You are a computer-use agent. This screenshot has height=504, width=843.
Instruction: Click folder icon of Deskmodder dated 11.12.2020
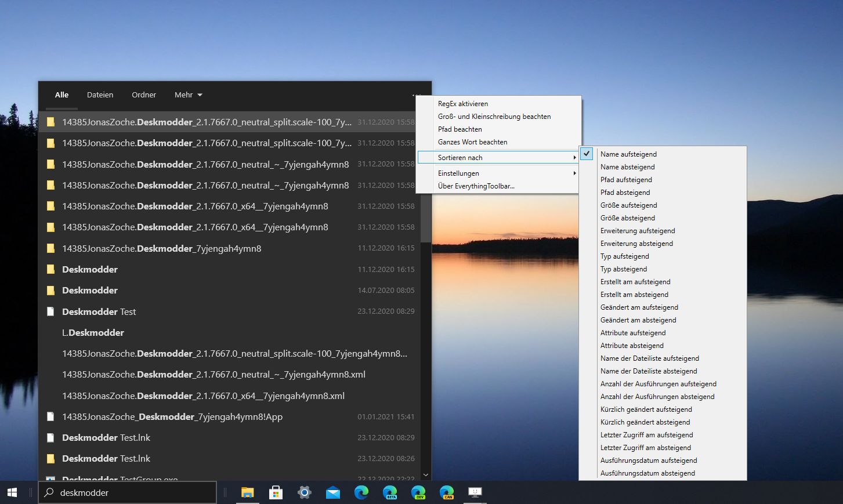(50, 269)
